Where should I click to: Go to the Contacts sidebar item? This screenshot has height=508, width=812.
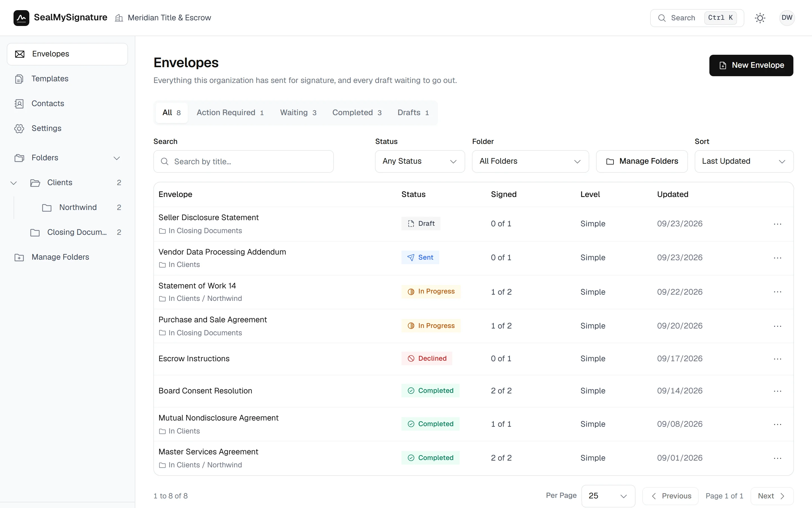(67, 104)
